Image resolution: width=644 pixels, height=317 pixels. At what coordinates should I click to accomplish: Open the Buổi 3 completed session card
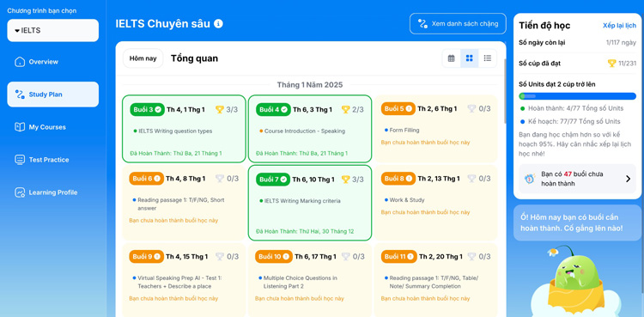tap(184, 129)
